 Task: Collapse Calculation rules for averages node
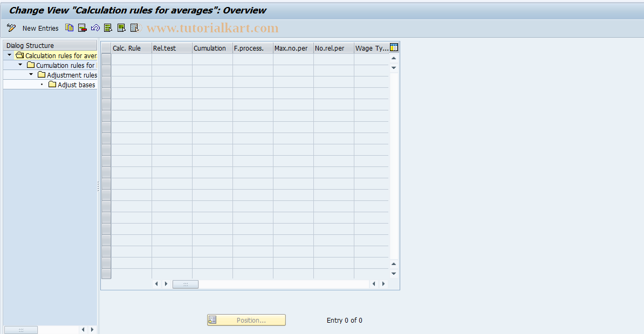click(10, 55)
